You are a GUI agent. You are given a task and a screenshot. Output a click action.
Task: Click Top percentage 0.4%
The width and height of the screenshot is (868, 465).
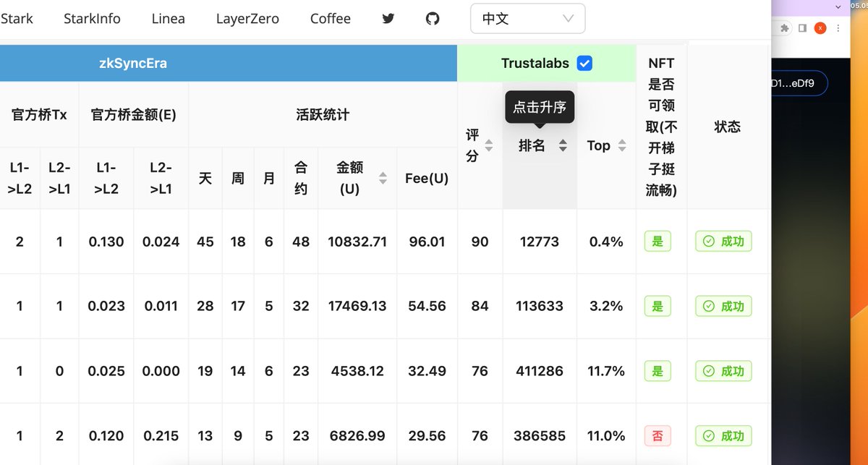pyautogui.click(x=606, y=242)
